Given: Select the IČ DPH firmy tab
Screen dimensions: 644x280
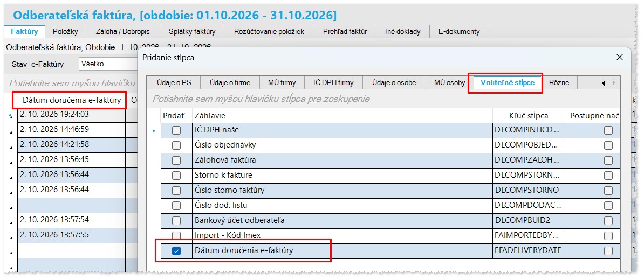Looking at the screenshot, I should [333, 83].
